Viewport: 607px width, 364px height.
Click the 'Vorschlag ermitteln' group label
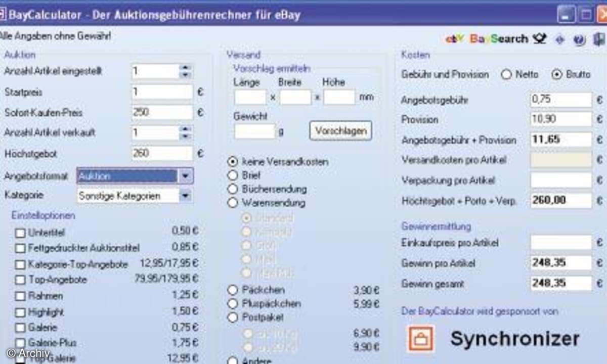272,68
